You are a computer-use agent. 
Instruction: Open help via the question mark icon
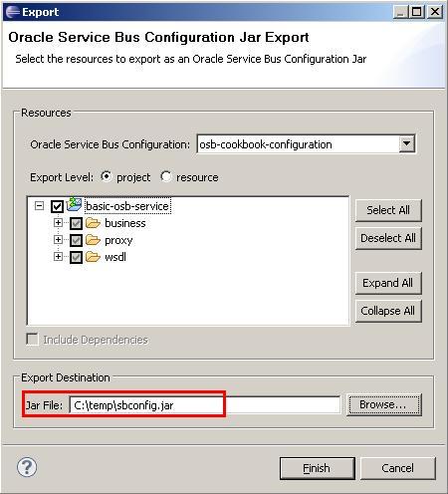(27, 467)
